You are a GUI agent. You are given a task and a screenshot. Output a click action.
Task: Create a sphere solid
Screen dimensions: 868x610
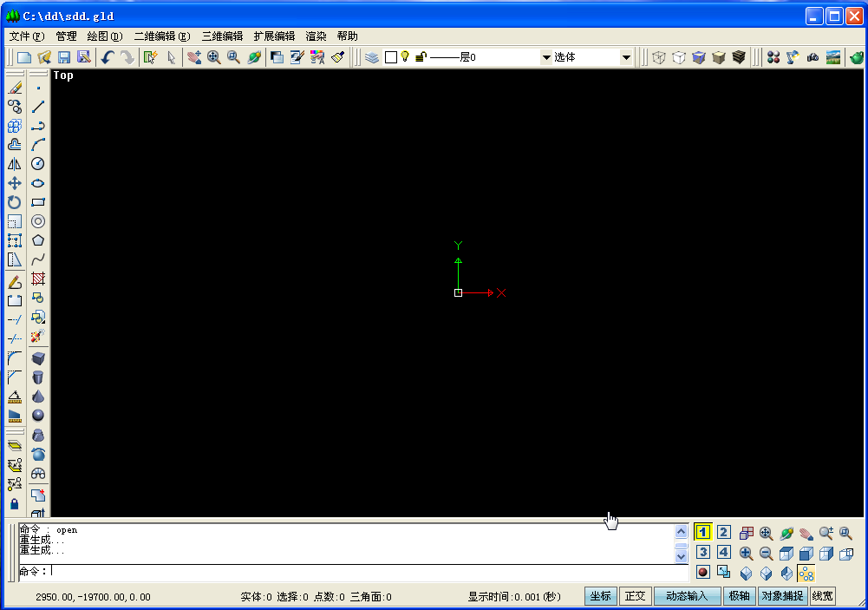38,416
